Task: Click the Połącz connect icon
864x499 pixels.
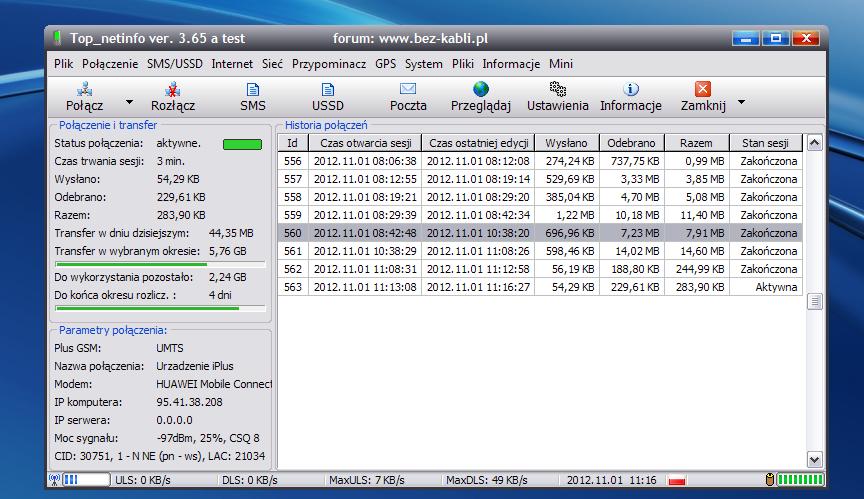Action: pos(84,90)
